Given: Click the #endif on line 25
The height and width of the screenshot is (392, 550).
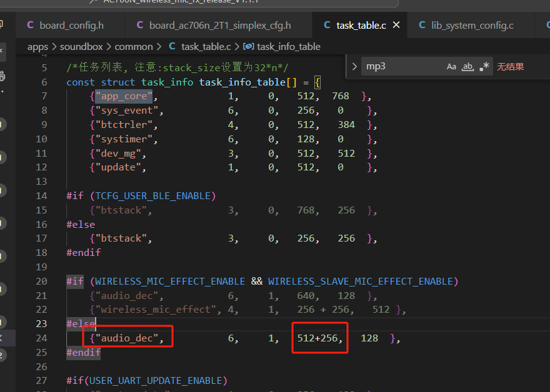Looking at the screenshot, I should (84, 353).
